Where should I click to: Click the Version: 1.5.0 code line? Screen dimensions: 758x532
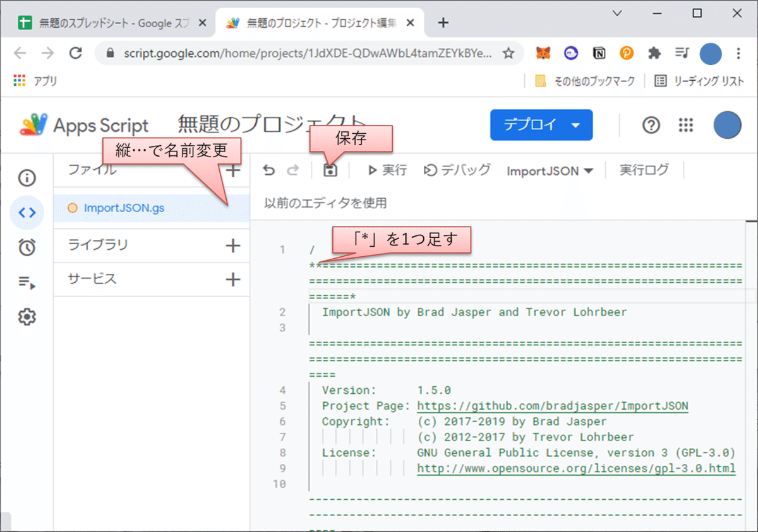(386, 391)
